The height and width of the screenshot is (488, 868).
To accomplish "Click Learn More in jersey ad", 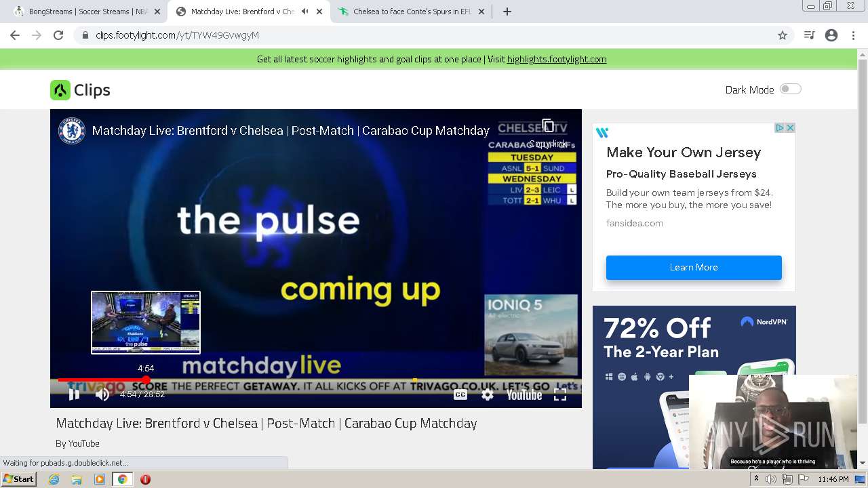I will tap(694, 267).
